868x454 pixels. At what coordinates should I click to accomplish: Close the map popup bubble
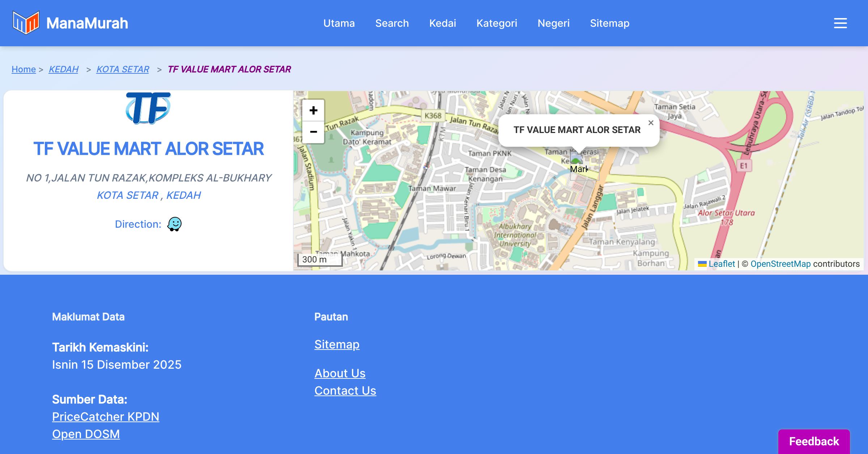coord(651,123)
